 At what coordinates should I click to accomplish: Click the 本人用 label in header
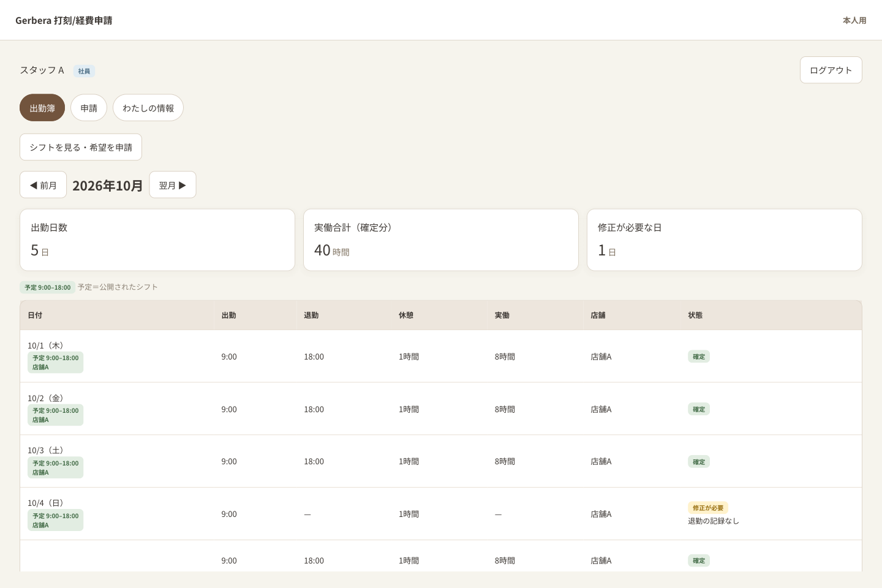(x=854, y=20)
